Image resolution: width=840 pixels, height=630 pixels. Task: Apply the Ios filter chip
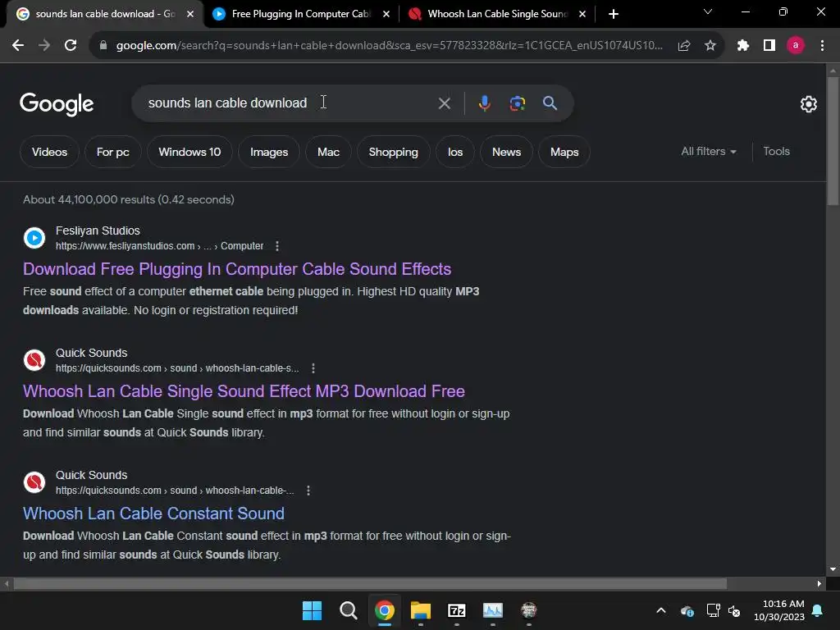[455, 152]
